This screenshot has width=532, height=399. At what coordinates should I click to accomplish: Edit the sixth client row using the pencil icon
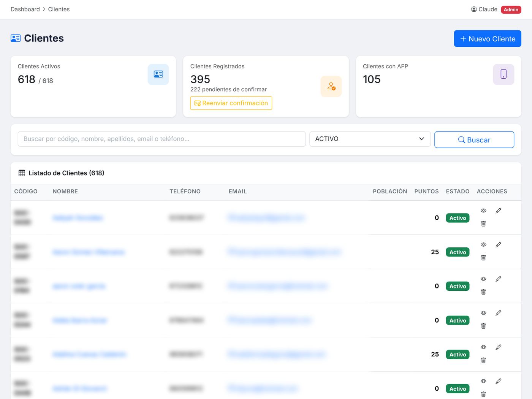[x=499, y=381]
